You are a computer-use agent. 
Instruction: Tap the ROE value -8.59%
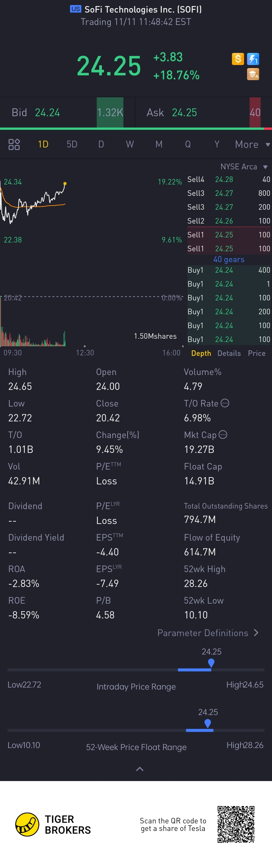[24, 615]
